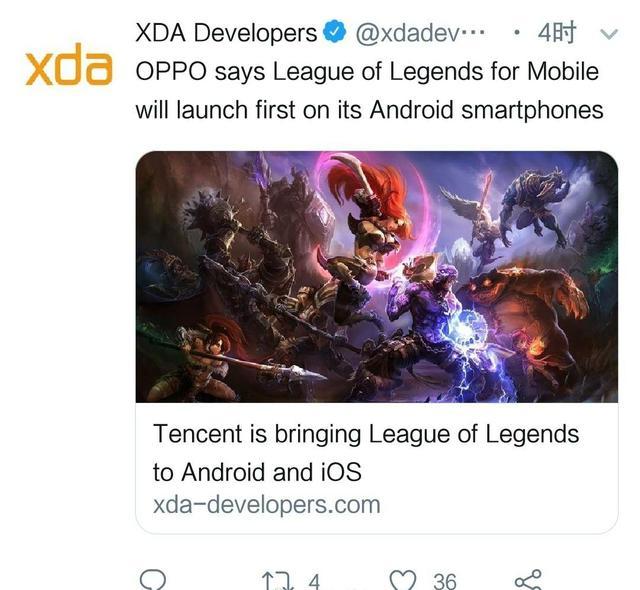Click the retweet count 4
The width and height of the screenshot is (640, 590).
314,581
